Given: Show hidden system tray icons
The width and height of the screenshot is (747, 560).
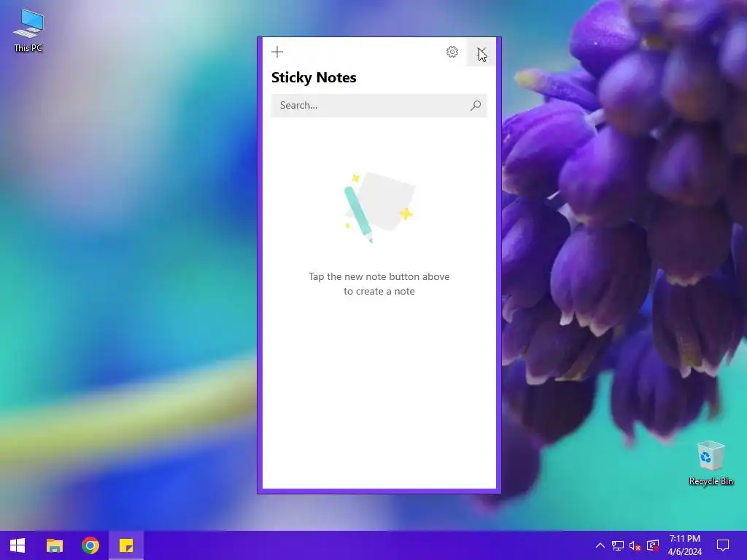Looking at the screenshot, I should (x=600, y=545).
